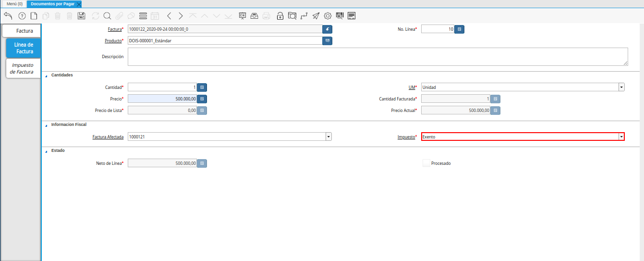Open the Factura Afectada dropdown arrow

point(328,137)
